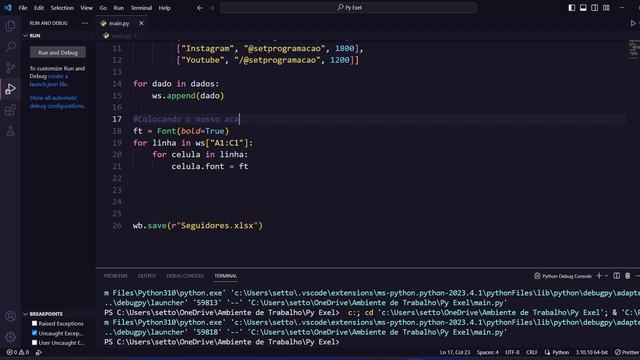640x360 pixels.
Task: Select the Run and Debug activity icon
Action: [10, 89]
